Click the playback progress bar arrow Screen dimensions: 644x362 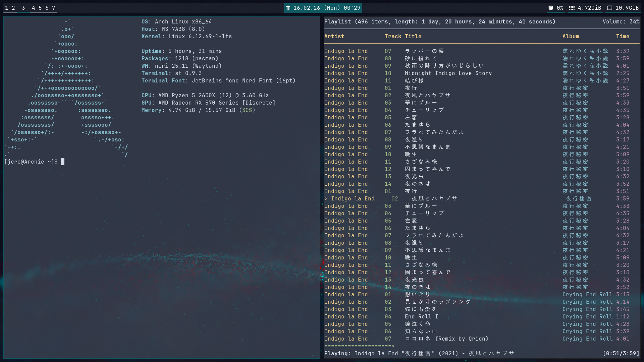coord(393,346)
